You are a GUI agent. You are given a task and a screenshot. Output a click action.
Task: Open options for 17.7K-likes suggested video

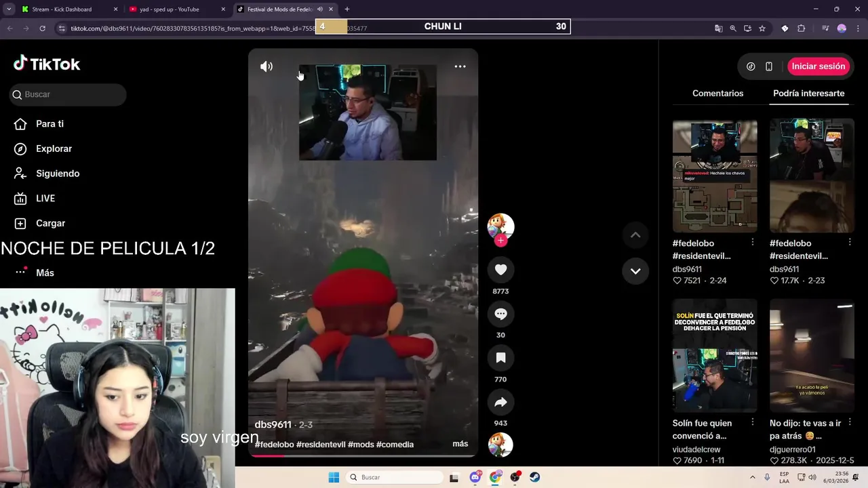(x=850, y=242)
